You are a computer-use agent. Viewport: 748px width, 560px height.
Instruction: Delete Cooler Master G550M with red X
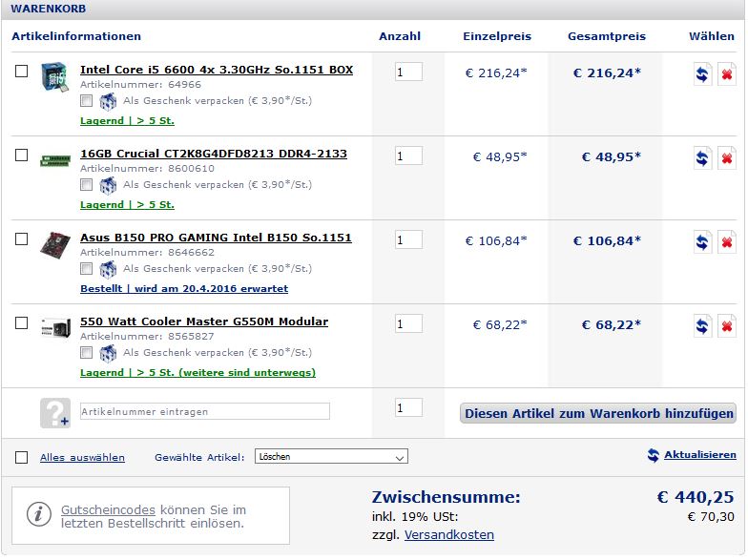726,326
